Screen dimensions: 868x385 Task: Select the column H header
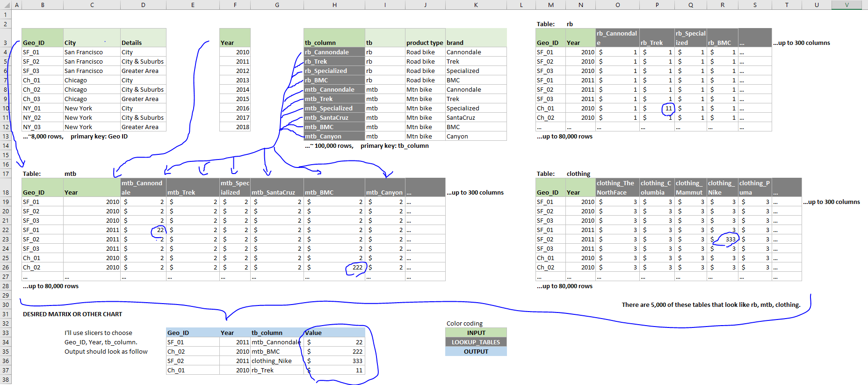[x=334, y=5]
